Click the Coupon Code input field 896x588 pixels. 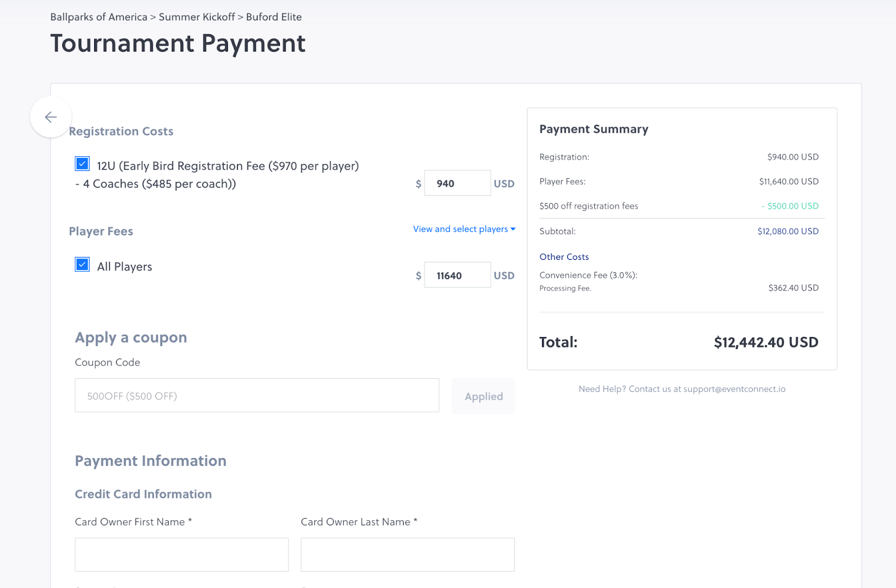[x=257, y=395]
